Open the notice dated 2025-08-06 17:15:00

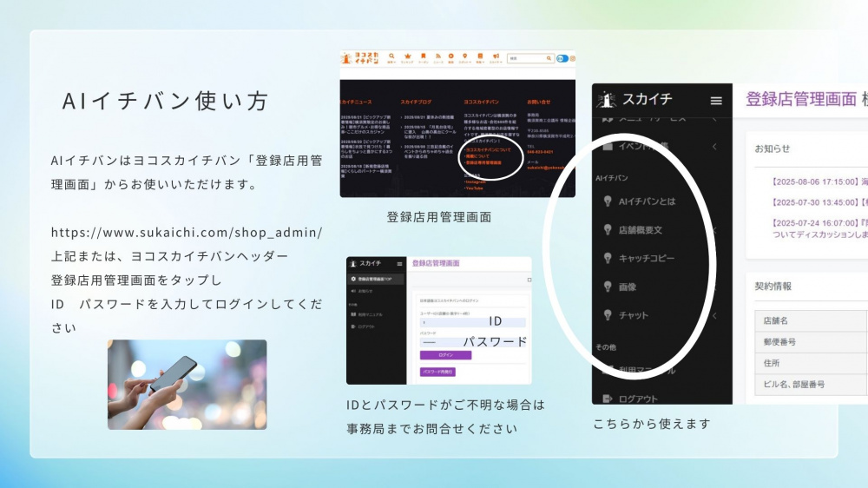819,181
